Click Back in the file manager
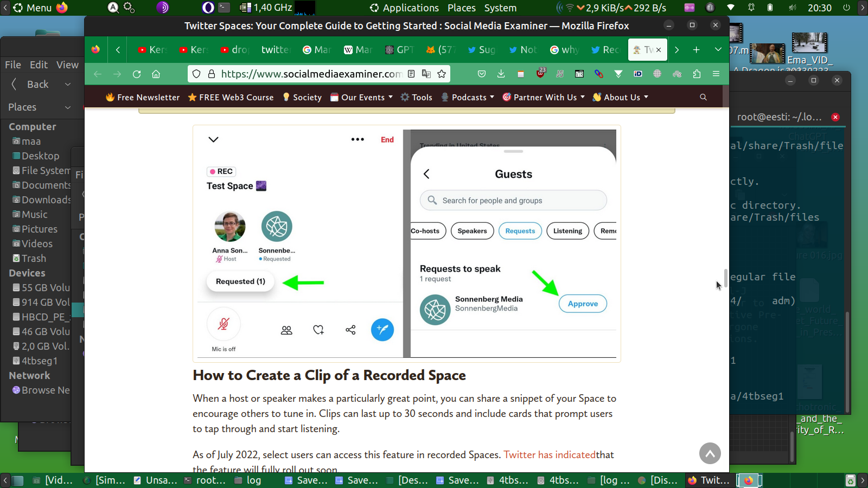Viewport: 868px width, 488px height. pyautogui.click(x=31, y=84)
